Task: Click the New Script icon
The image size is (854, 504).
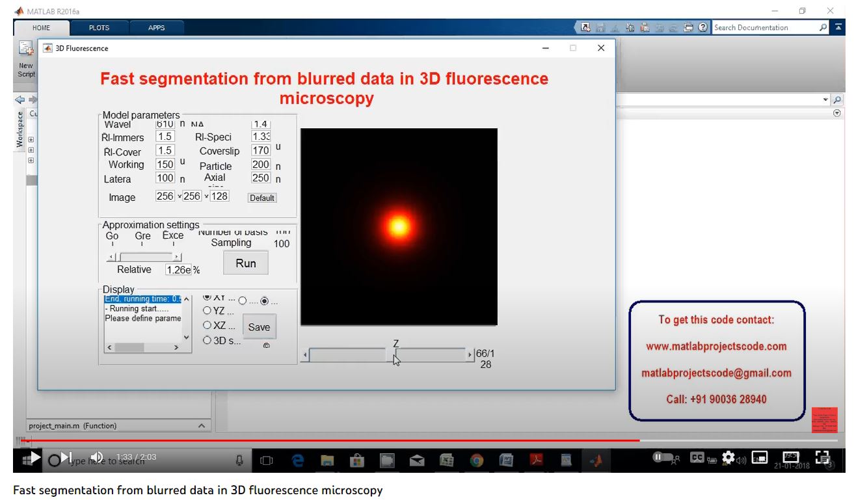Action: [26, 49]
